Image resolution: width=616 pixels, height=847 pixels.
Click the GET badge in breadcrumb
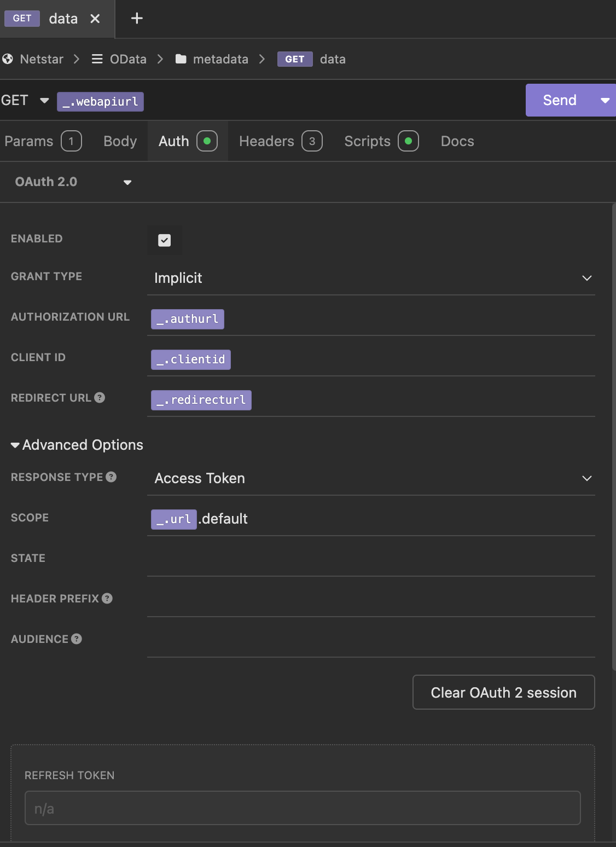pyautogui.click(x=295, y=59)
